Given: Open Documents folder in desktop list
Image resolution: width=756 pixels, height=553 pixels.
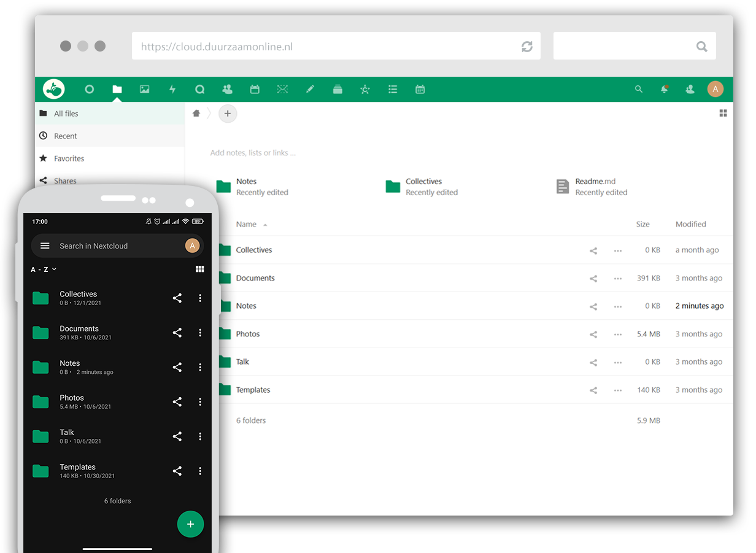Looking at the screenshot, I should [x=255, y=279].
